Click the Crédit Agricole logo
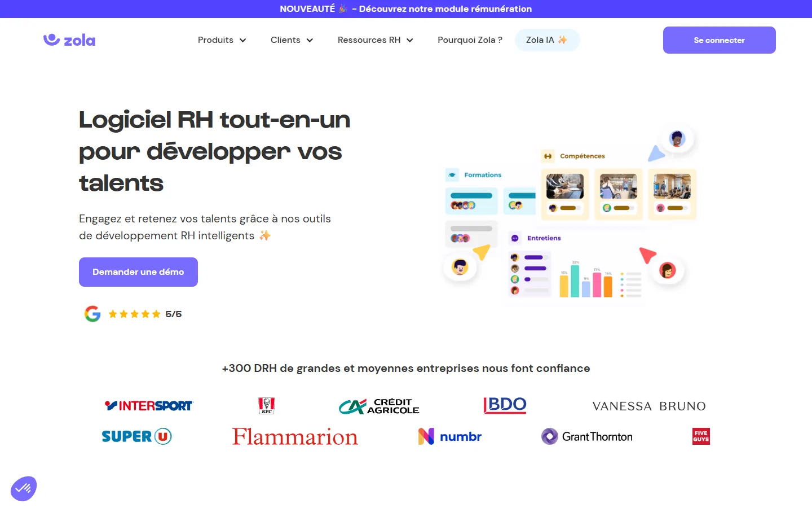The image size is (812, 508). click(379, 406)
